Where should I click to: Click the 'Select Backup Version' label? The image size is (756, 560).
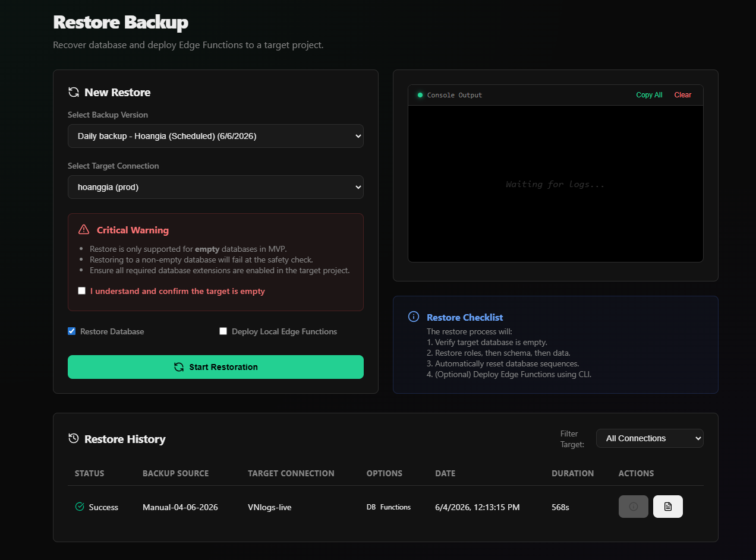pyautogui.click(x=108, y=115)
